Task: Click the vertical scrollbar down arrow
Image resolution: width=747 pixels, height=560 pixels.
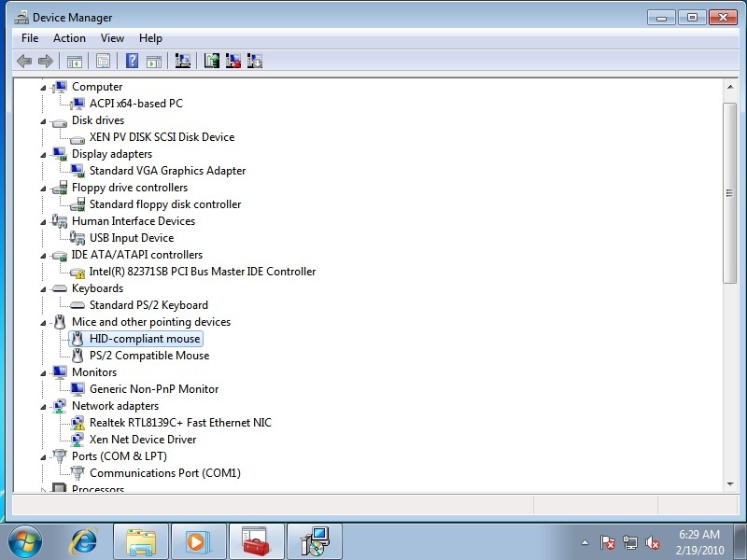Action: (730, 483)
